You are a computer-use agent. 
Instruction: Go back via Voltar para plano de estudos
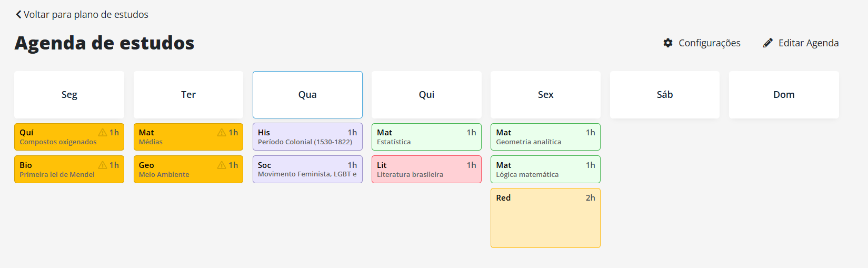tap(82, 15)
